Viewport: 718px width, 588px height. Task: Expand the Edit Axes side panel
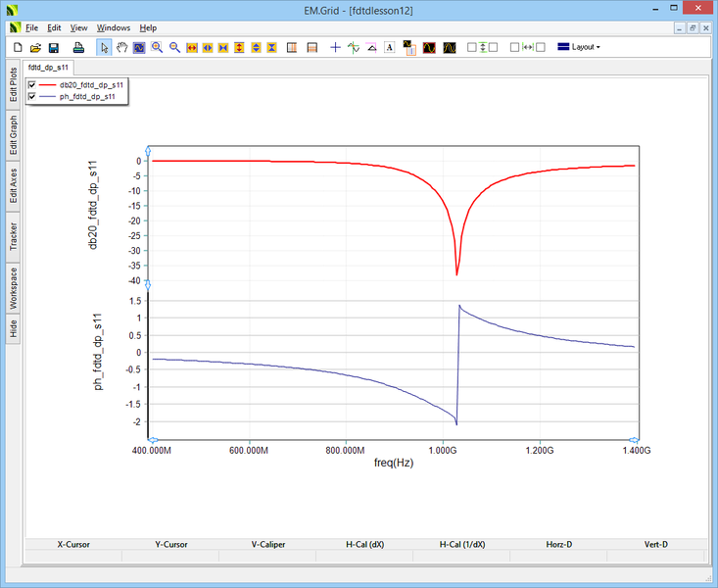[x=13, y=184]
